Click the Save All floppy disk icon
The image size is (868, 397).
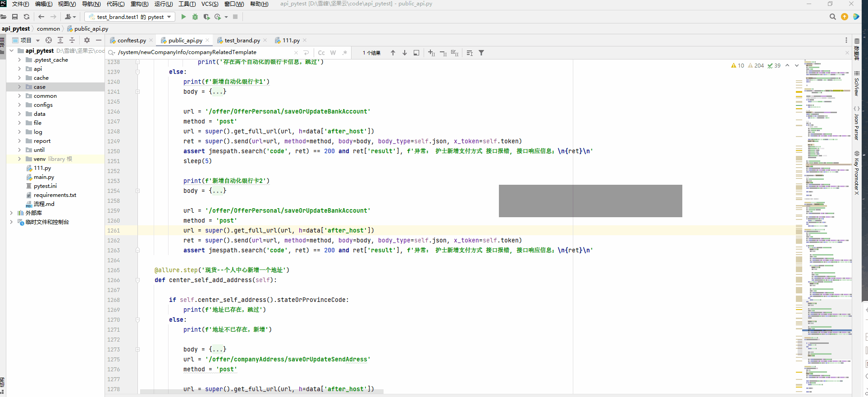15,17
